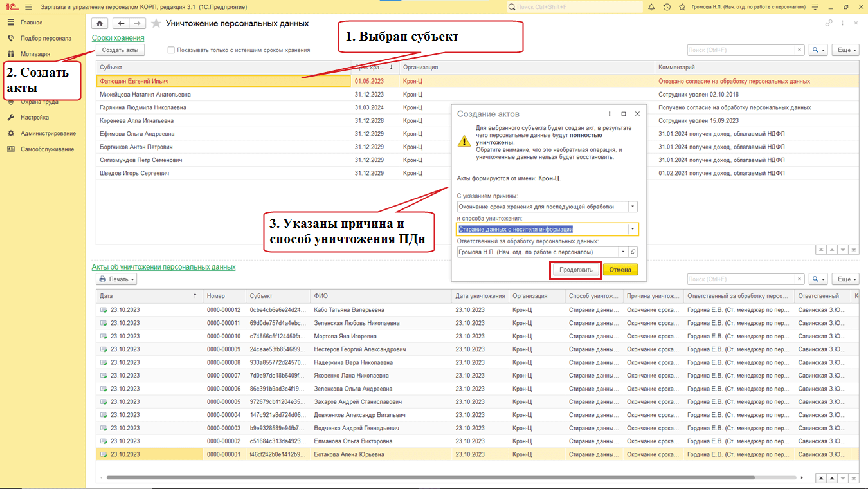Image resolution: width=868 pixels, height=489 pixels.
Task: Expand the destruction method dropdown
Action: (x=633, y=229)
